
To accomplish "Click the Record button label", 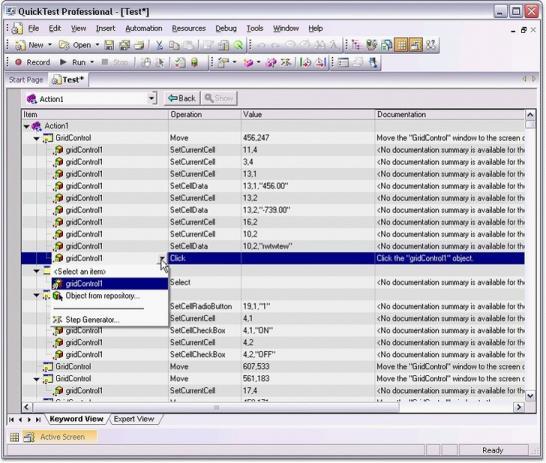I will [38, 62].
